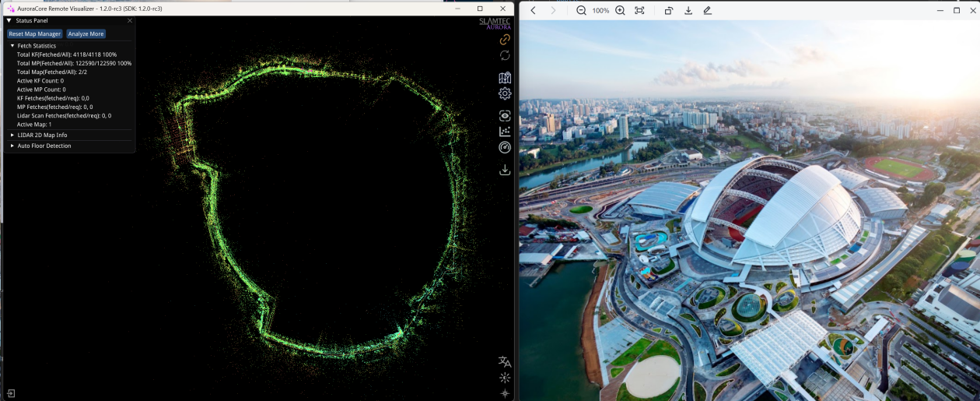Click the orange link connection icon
This screenshot has width=980, height=401.
tap(505, 39)
